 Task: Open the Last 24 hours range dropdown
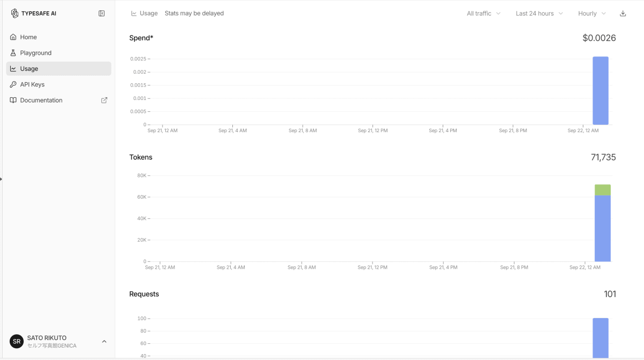pos(539,13)
